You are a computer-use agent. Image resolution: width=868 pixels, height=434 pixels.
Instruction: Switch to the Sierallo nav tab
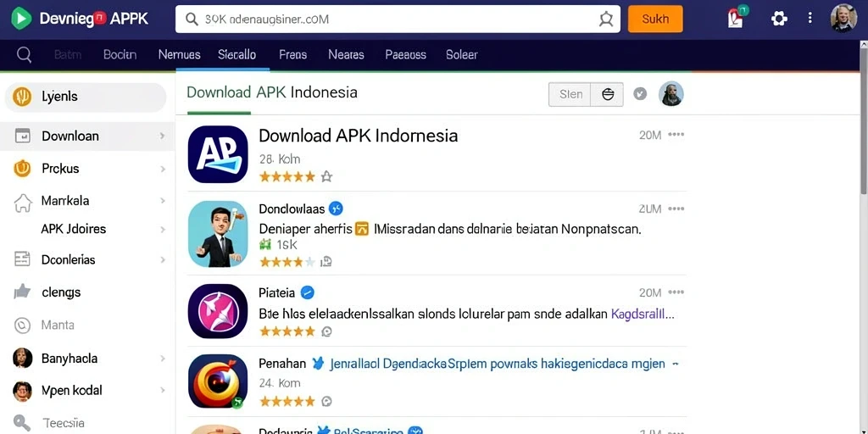(x=237, y=55)
